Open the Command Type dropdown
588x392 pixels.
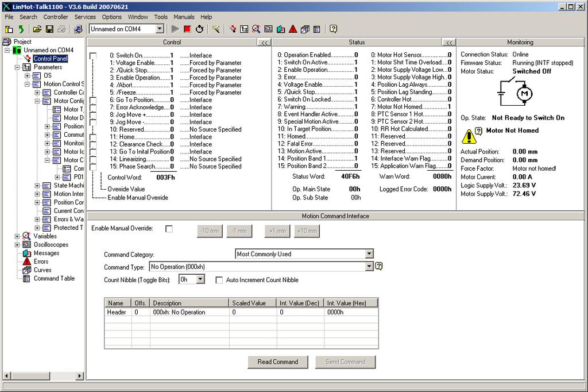(x=369, y=267)
